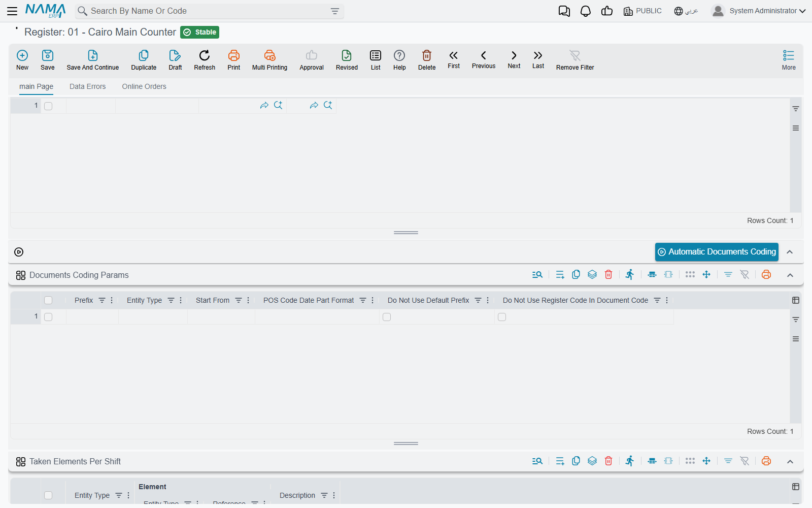Open Help from the toolbar
Screen dimensions: 812x508
(399, 60)
